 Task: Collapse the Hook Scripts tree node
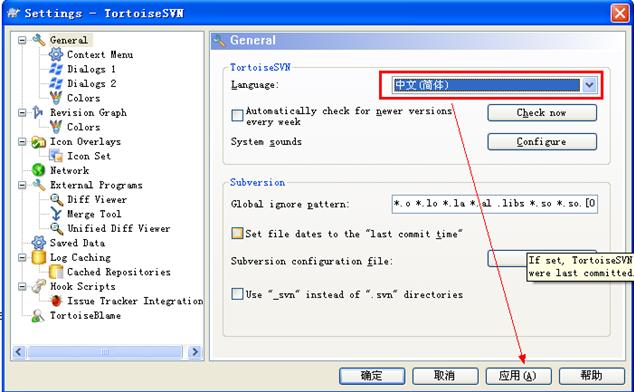[22, 286]
